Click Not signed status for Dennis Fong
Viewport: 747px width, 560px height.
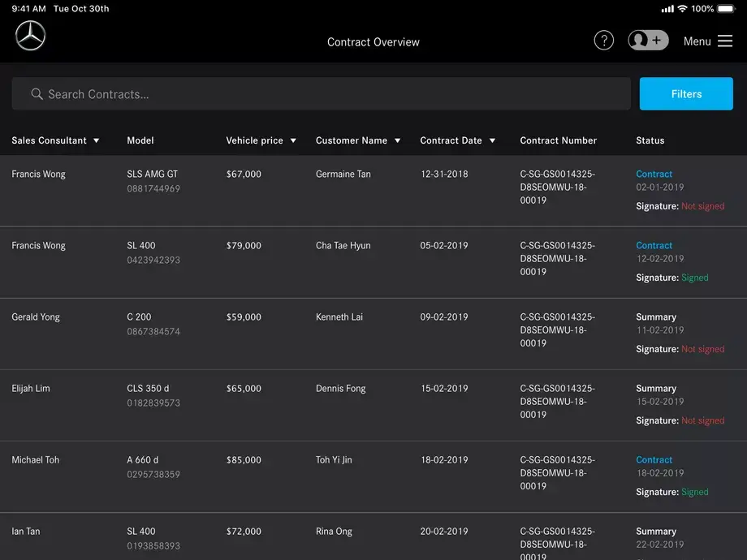click(702, 420)
